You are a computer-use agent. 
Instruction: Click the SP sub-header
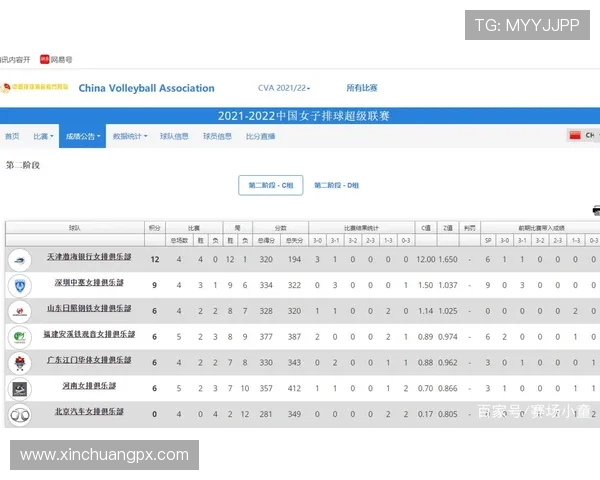click(488, 240)
